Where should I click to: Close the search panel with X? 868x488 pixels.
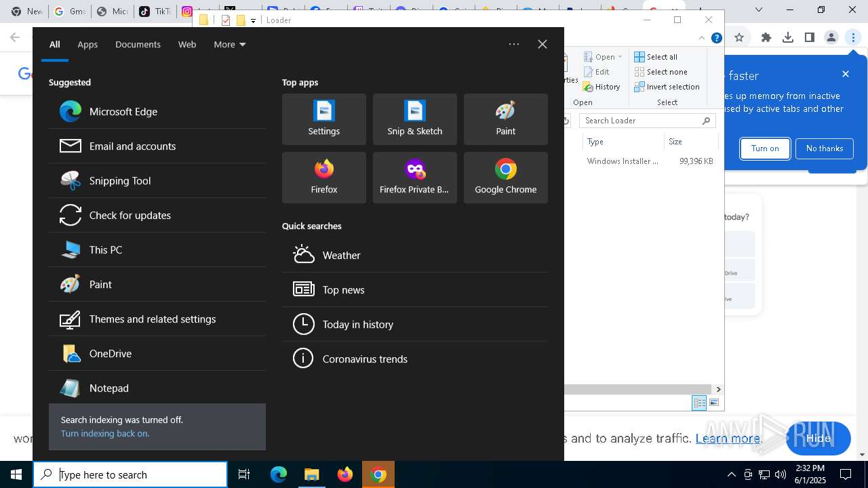542,44
